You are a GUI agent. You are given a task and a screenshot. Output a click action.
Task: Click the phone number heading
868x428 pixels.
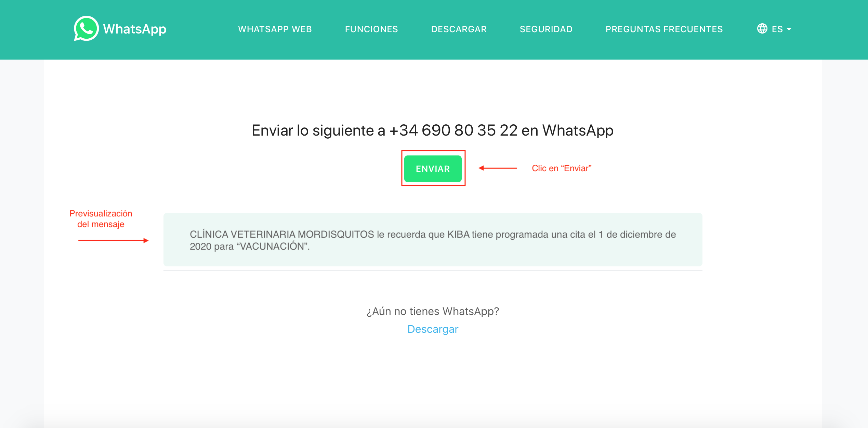[433, 130]
